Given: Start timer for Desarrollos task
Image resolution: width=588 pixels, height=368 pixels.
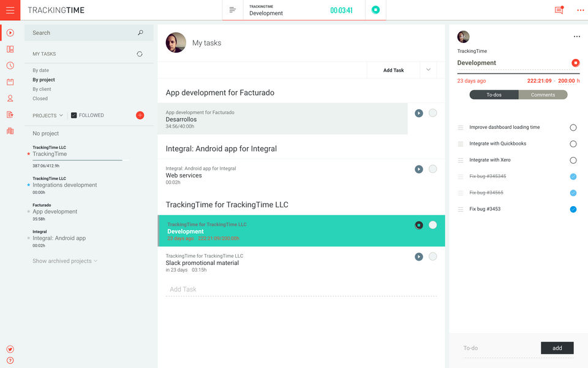Looking at the screenshot, I should pyautogui.click(x=419, y=113).
